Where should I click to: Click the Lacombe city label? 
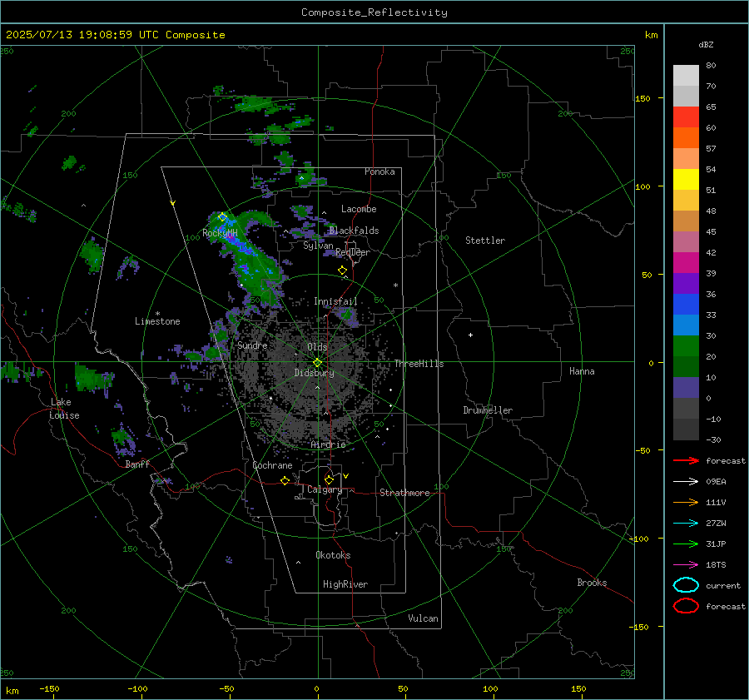point(359,209)
